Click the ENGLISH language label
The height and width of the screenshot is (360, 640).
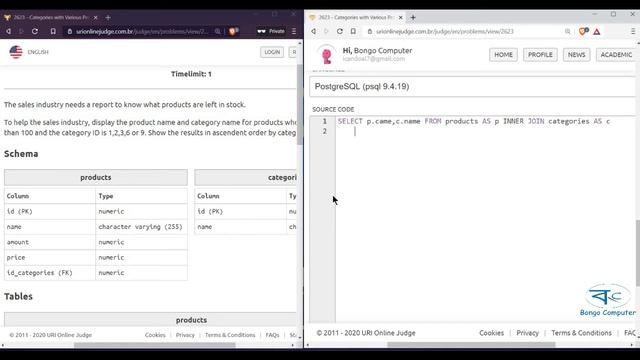point(38,52)
